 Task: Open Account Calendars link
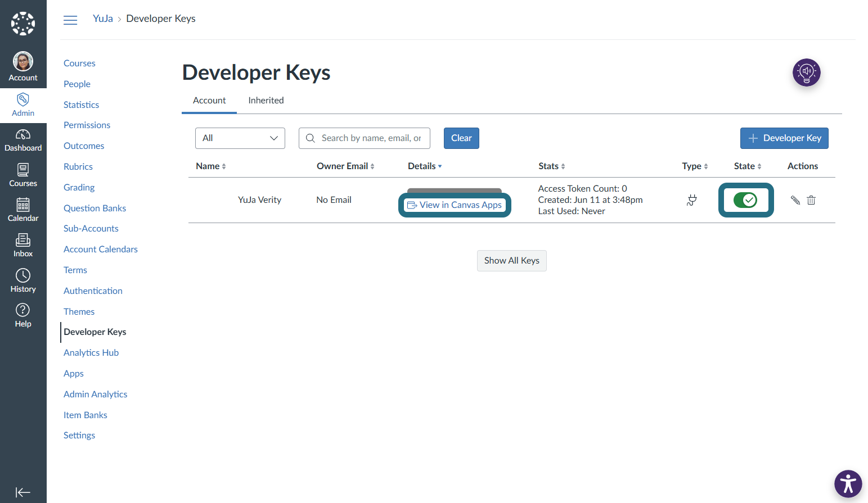101,250
